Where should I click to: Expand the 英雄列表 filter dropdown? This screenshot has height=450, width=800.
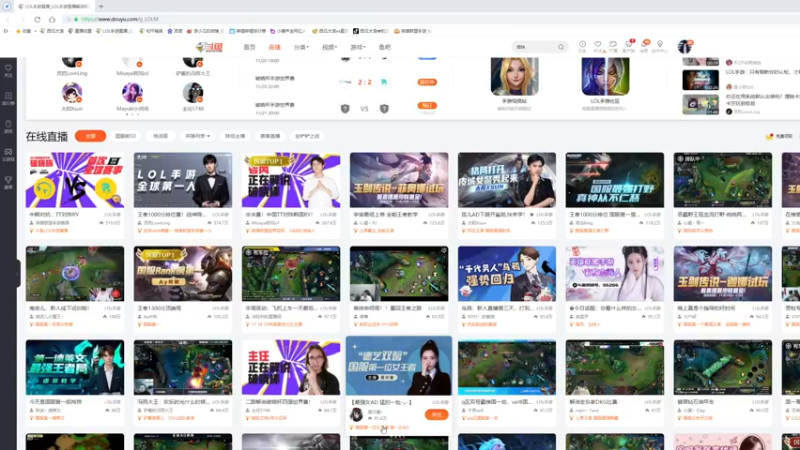pyautogui.click(x=197, y=136)
